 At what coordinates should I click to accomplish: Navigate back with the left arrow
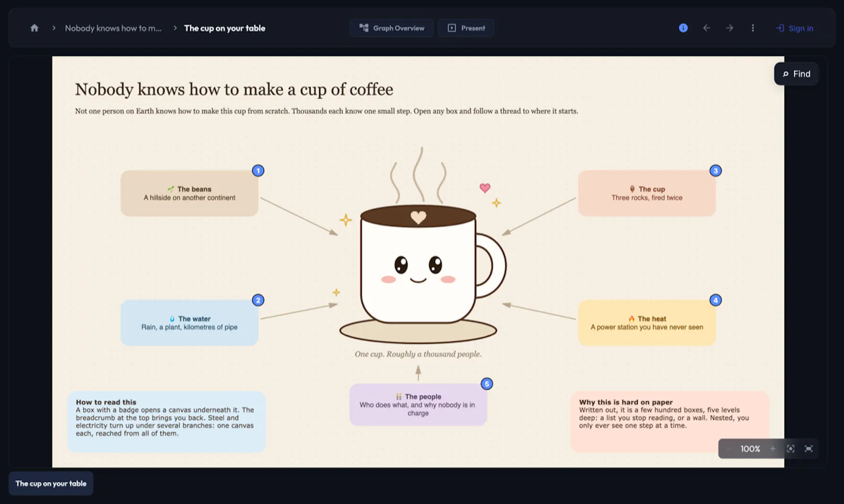click(706, 28)
